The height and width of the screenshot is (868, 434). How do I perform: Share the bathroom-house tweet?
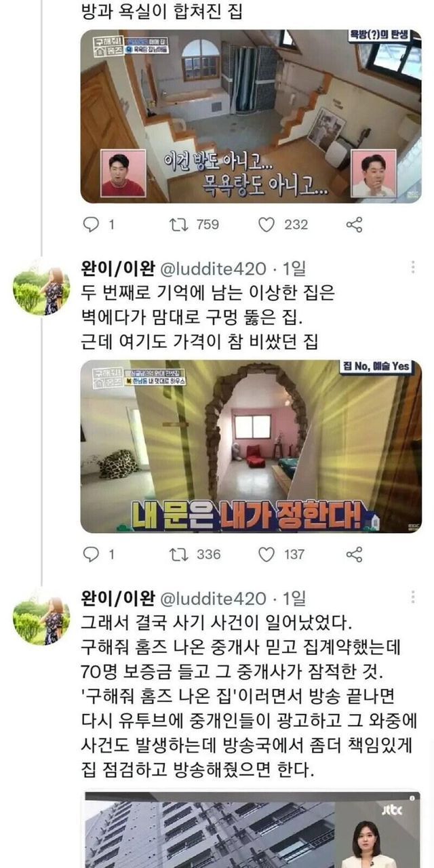pyautogui.click(x=354, y=224)
